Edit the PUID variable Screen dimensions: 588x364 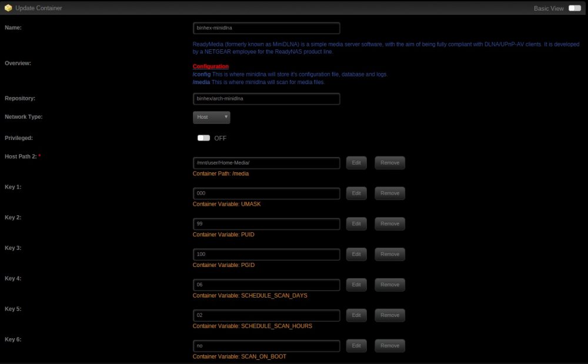click(x=356, y=224)
